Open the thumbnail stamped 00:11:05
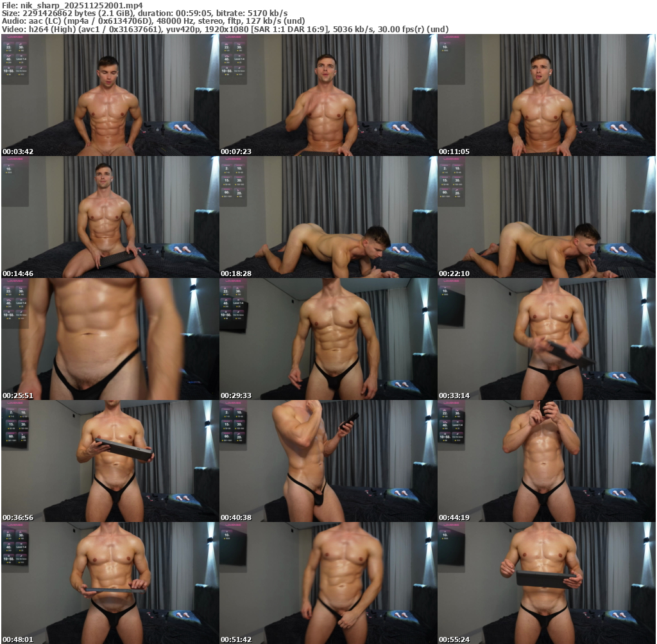This screenshot has width=657, height=644. tap(547, 95)
